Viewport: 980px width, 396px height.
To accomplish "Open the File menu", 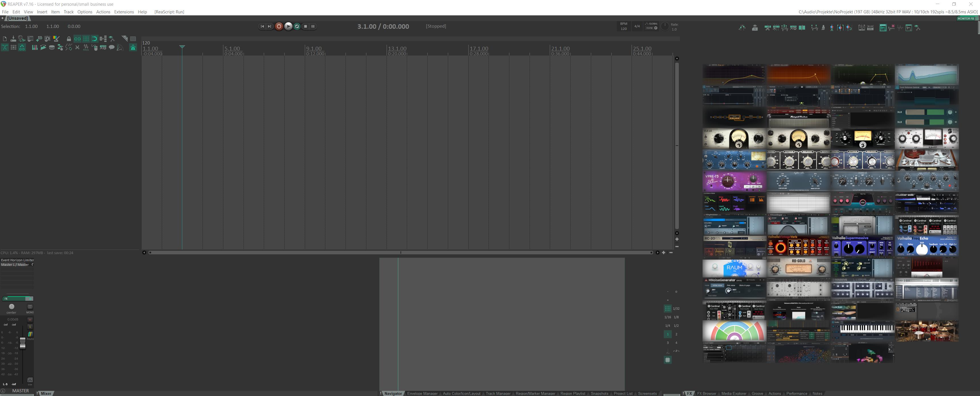I will 5,12.
